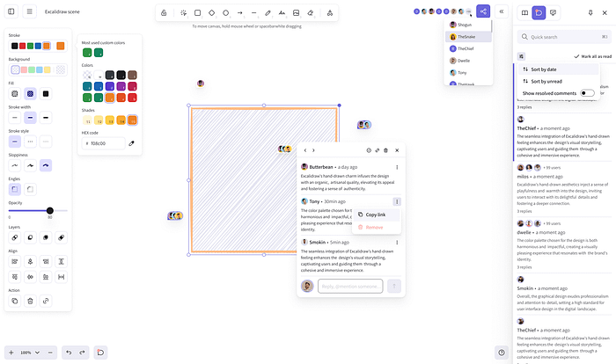
Task: Select the Rectangle shape tool
Action: [197, 13]
